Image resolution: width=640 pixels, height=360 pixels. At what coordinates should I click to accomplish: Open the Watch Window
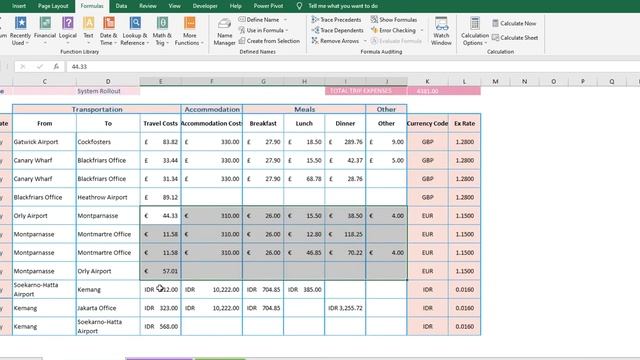[x=441, y=31]
